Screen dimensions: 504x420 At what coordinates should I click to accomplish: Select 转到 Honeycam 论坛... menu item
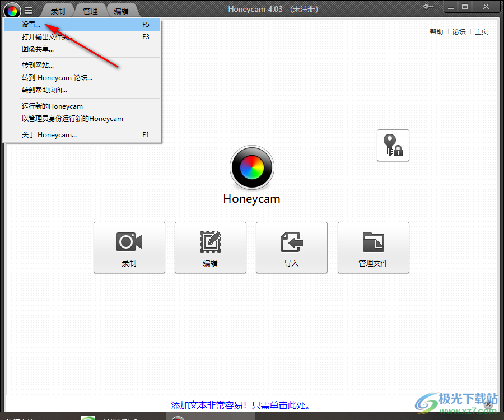pos(82,77)
